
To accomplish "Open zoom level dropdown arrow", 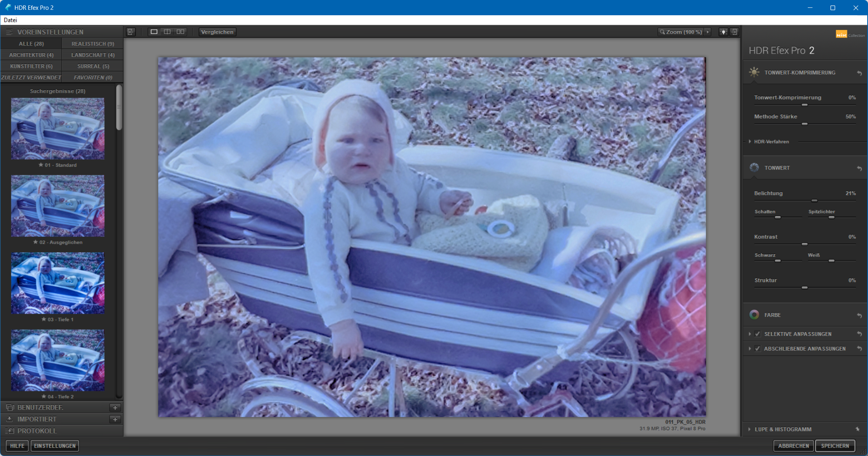I will tap(708, 32).
